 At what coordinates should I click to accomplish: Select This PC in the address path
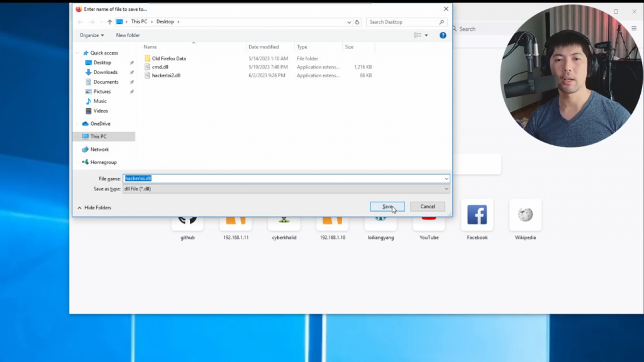click(139, 22)
